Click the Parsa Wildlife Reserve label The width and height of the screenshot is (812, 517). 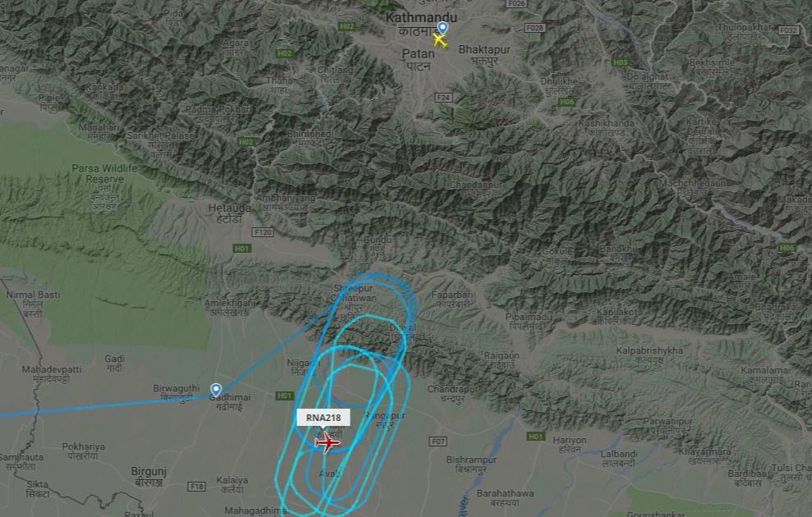coord(104,173)
